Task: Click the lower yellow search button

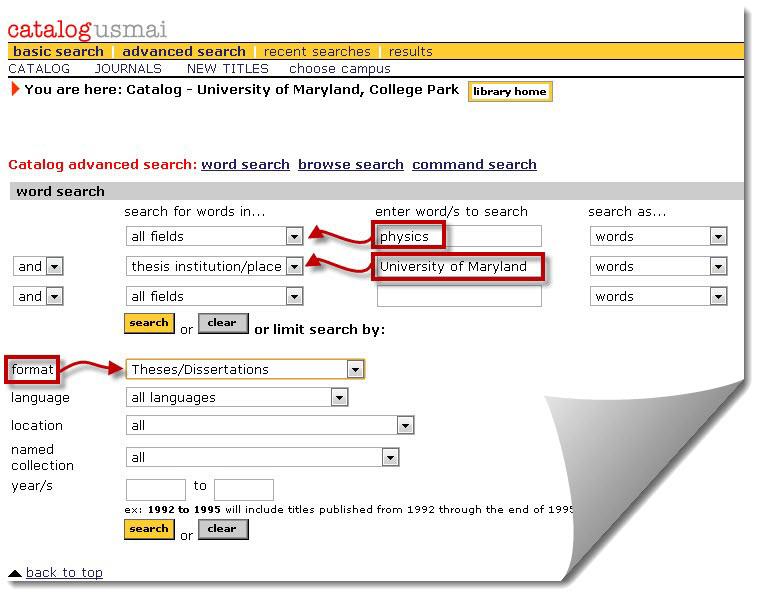Action: coord(149,529)
